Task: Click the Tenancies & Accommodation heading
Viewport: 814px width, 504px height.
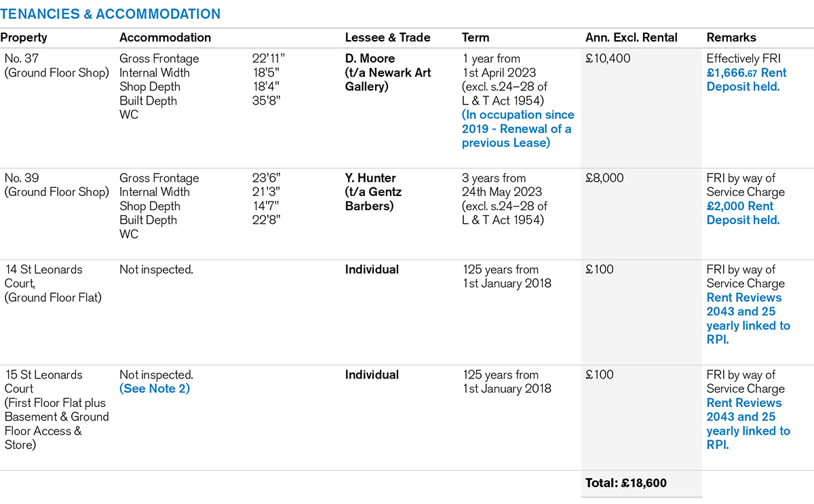Action: 111,14
